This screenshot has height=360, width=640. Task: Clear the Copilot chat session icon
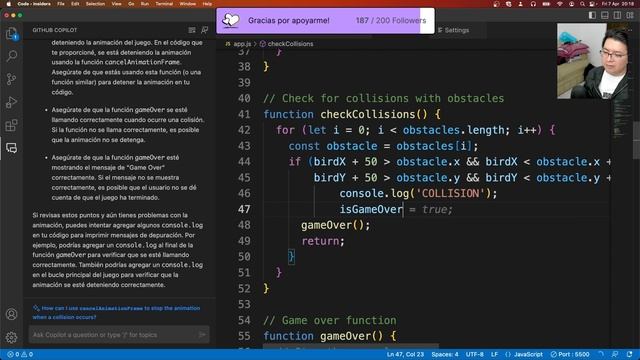(192, 30)
